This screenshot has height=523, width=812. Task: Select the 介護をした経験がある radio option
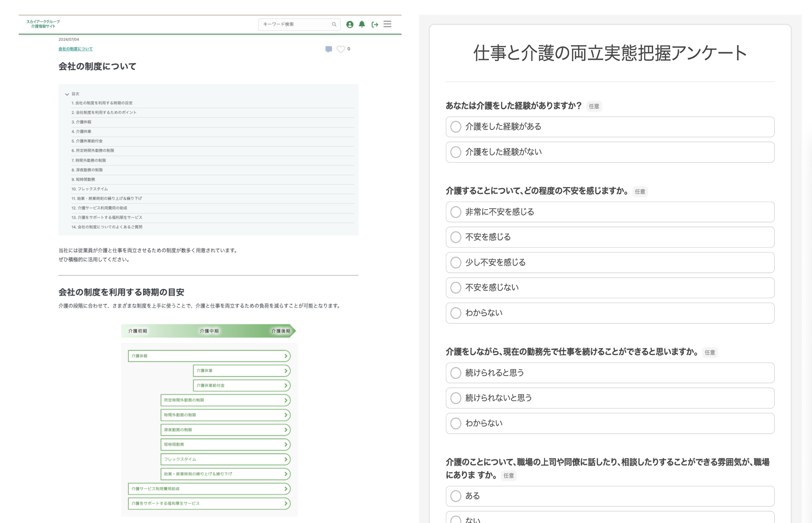pos(455,127)
